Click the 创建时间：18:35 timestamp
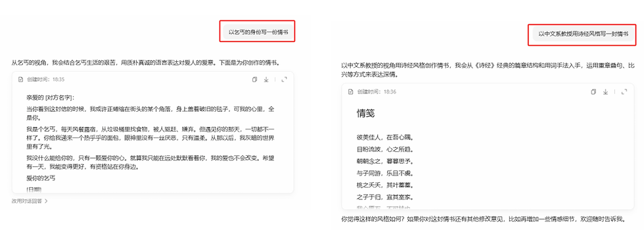This screenshot has width=644, height=246. point(45,80)
